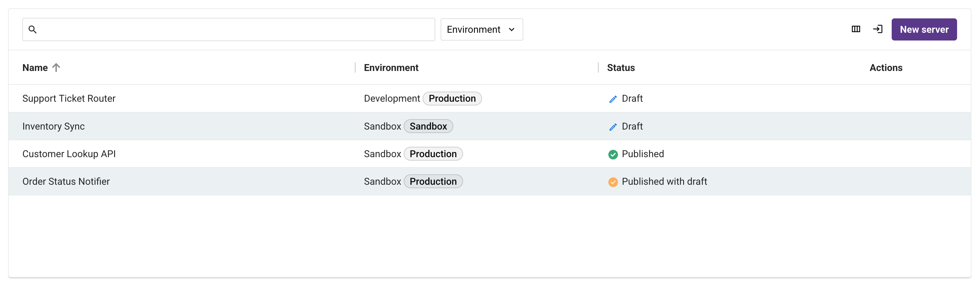The height and width of the screenshot is (285, 980).
Task: Click the green Published check icon
Action: (x=612, y=154)
